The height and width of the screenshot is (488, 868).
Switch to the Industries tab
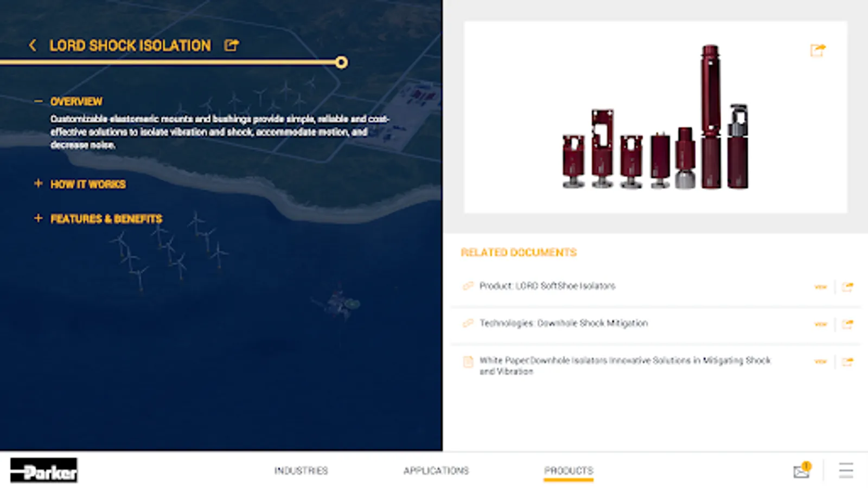(301, 471)
